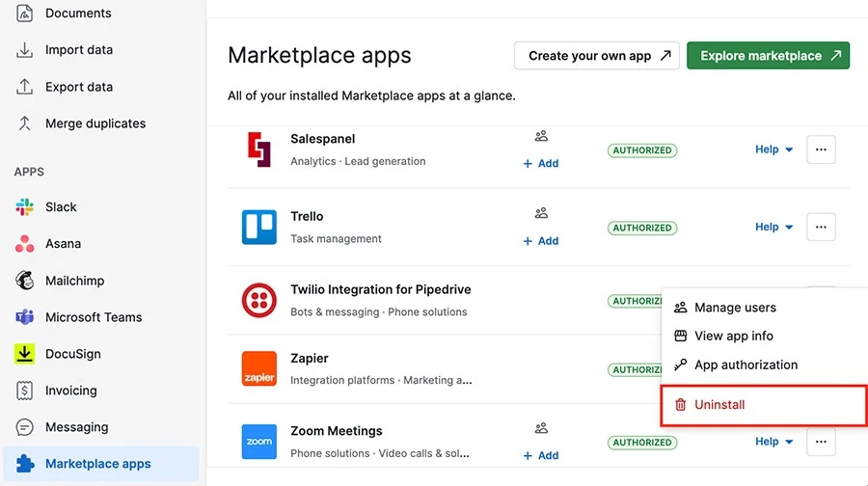Click the Zoom Meetings app title
The height and width of the screenshot is (486, 868).
(337, 431)
